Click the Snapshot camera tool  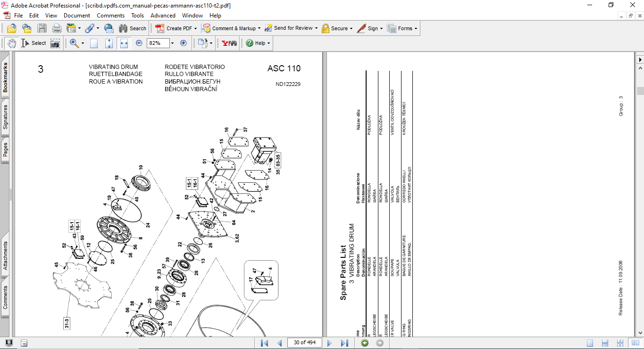tap(55, 43)
